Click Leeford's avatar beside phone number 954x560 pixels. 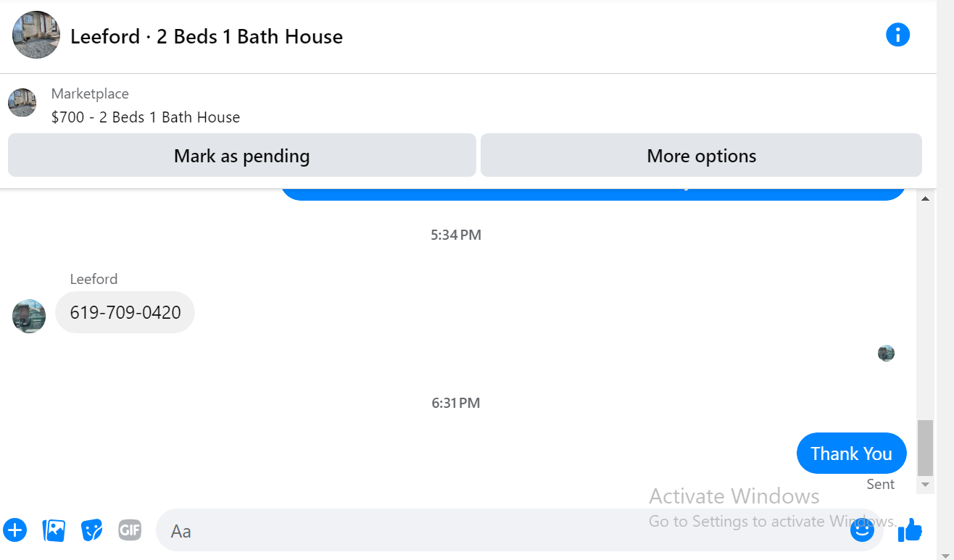click(x=29, y=316)
